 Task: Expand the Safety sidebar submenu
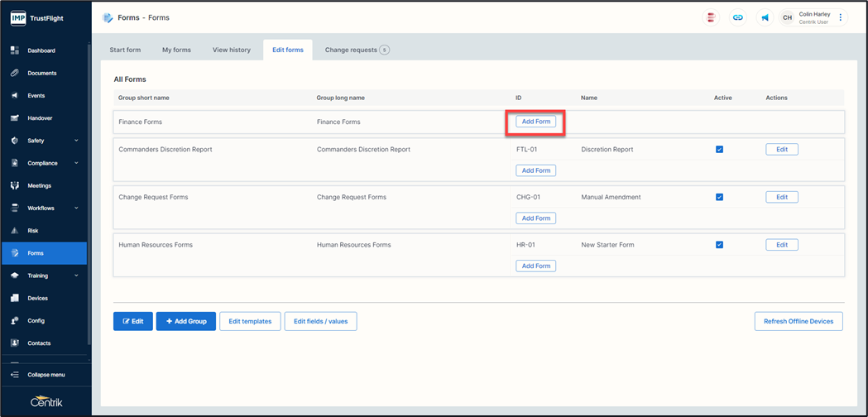click(75, 141)
